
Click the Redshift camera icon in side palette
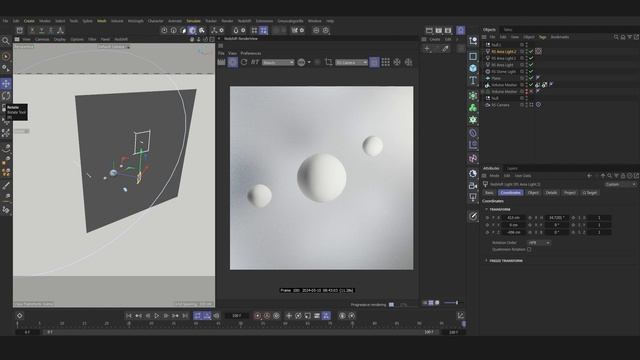(x=473, y=186)
